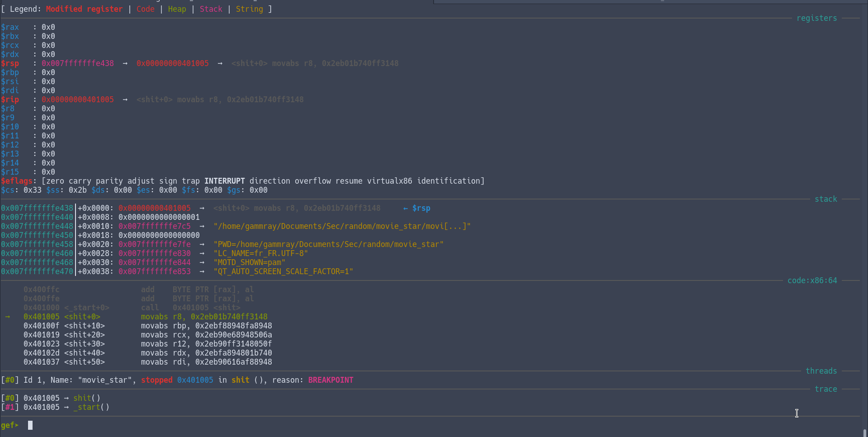Click the 'String' legend entry
This screenshot has width=868, height=437.
[x=249, y=9]
